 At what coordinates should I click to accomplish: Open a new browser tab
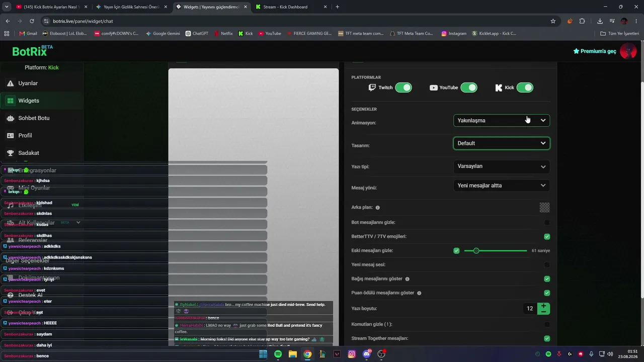click(337, 7)
